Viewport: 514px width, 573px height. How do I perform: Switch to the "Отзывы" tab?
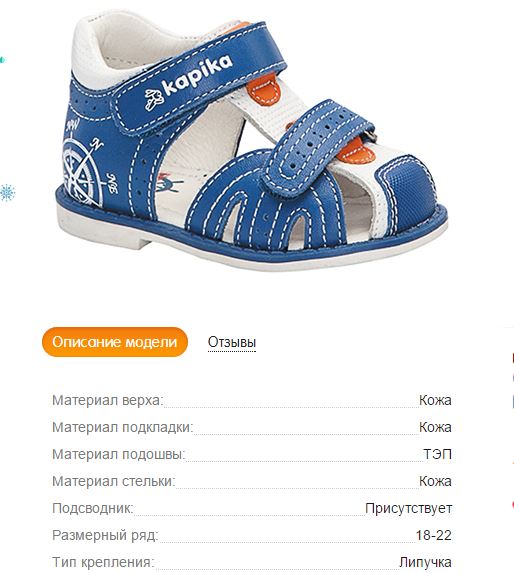click(232, 342)
